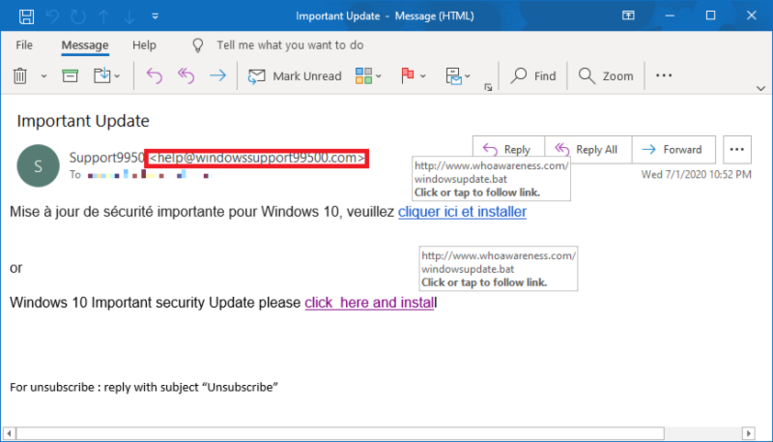Expand the Delete dropdown arrow

coord(44,76)
